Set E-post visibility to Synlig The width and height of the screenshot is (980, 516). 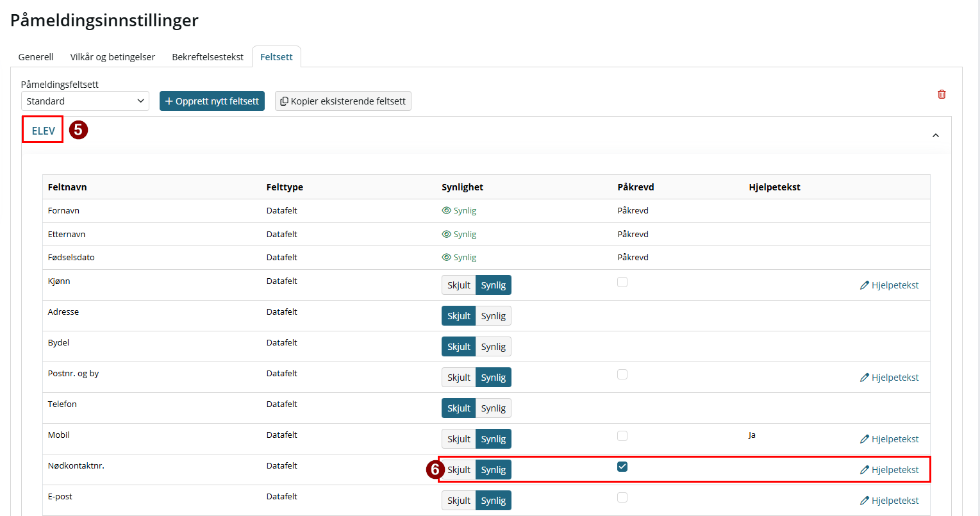click(x=494, y=501)
